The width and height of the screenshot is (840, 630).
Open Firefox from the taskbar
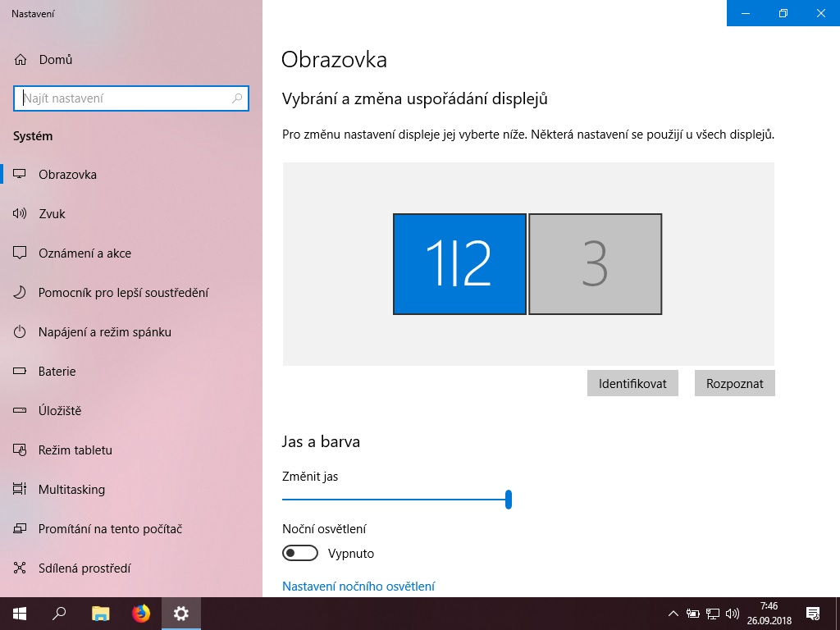point(141,613)
